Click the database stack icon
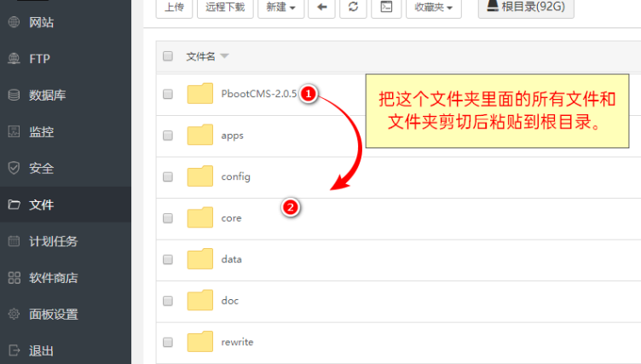This screenshot has height=364, width=641. coord(14,95)
